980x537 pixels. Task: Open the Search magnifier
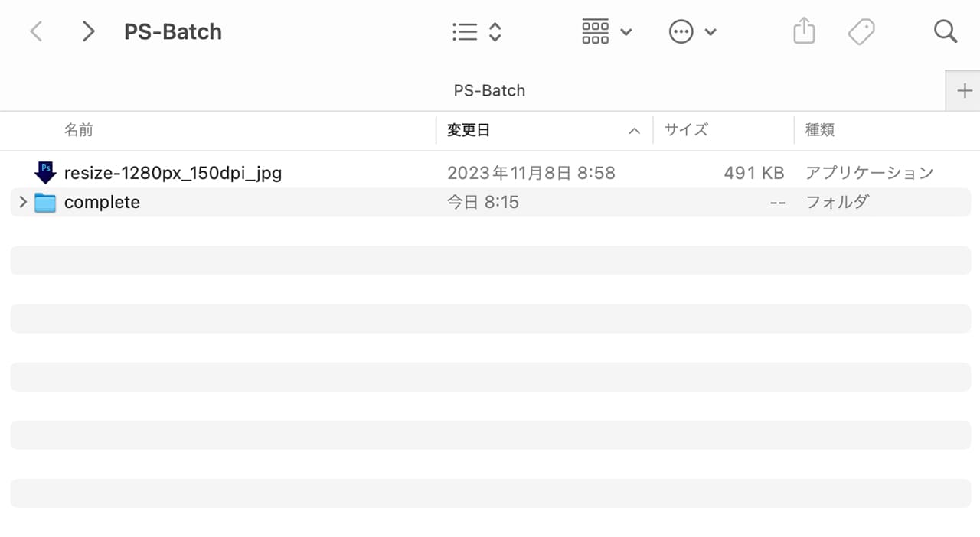pyautogui.click(x=946, y=32)
